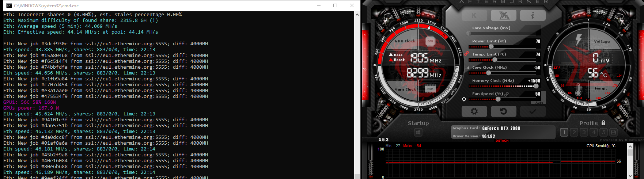Toggle Auto fan speed button

[539, 103]
